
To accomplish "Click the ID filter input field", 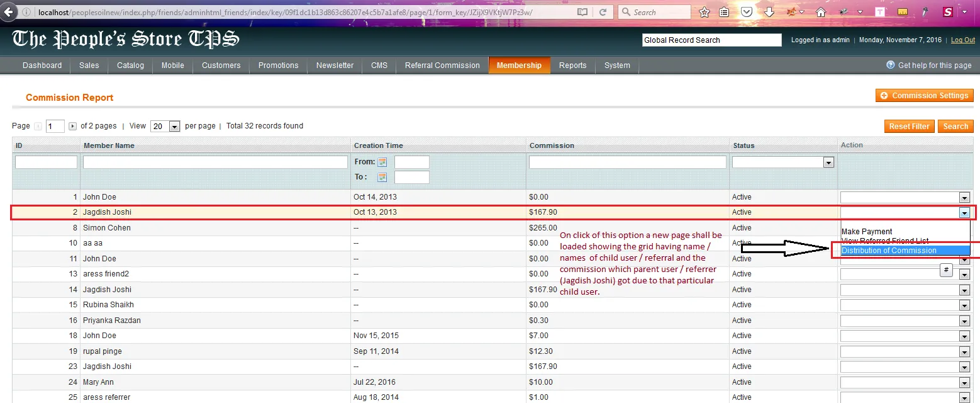I will point(46,162).
